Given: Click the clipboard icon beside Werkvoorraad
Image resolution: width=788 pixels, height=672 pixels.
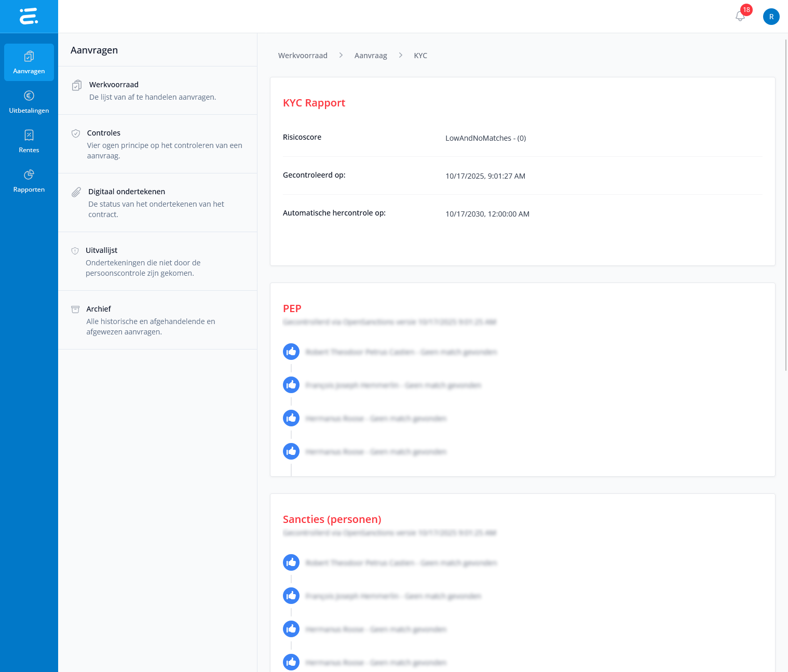Looking at the screenshot, I should click(x=77, y=85).
